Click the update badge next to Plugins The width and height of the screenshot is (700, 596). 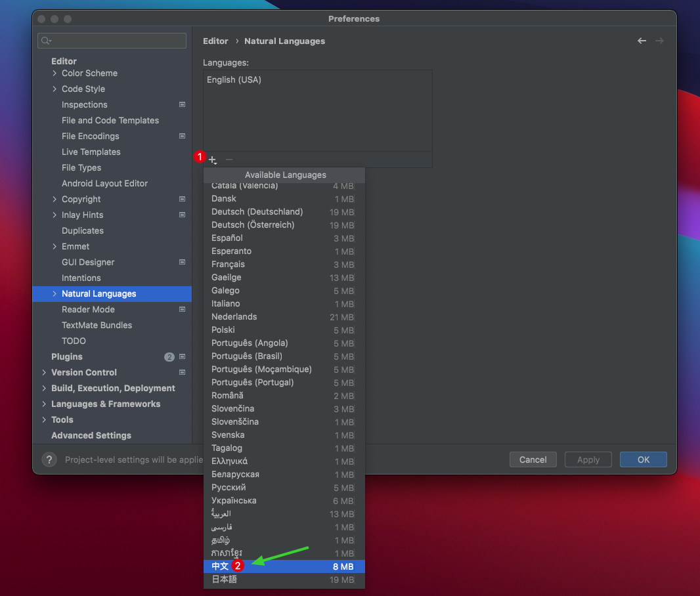pos(169,357)
